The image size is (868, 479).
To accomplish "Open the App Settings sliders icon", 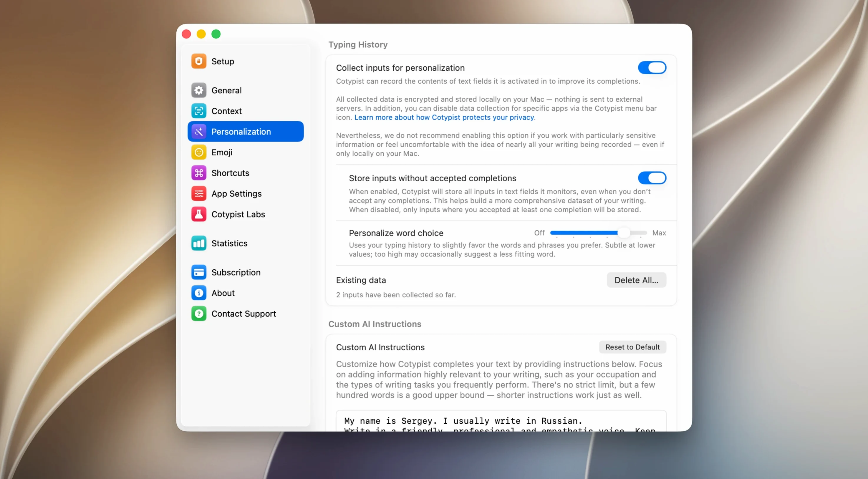I will click(199, 194).
